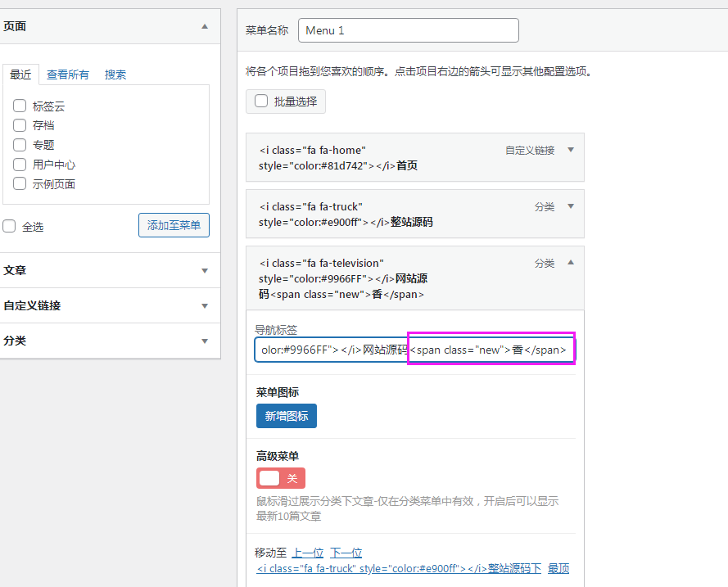728x587 pixels.
Task: Check the 用户中心 checkbox
Action: 20,165
